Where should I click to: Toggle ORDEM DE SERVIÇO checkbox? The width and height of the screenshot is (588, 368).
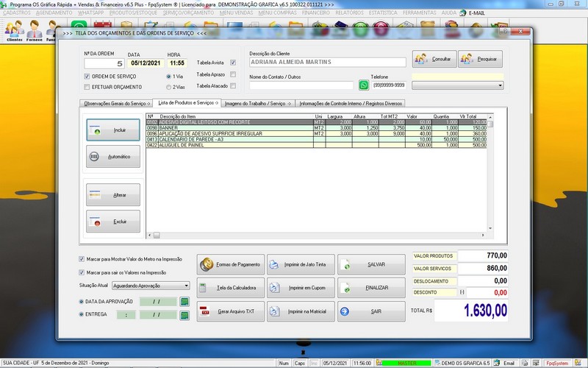coord(87,77)
